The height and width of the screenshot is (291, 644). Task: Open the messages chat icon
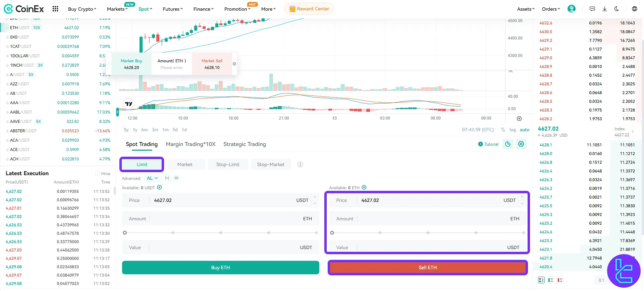592,9
